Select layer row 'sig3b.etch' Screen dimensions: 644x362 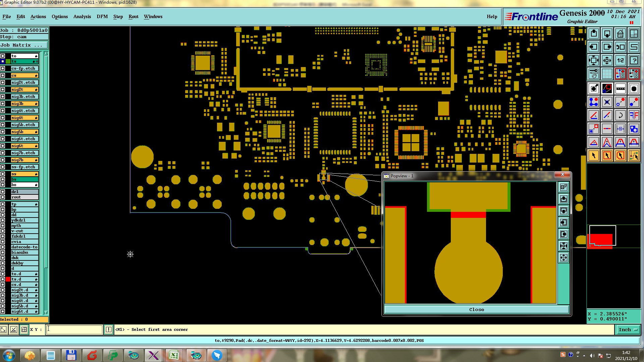click(24, 97)
